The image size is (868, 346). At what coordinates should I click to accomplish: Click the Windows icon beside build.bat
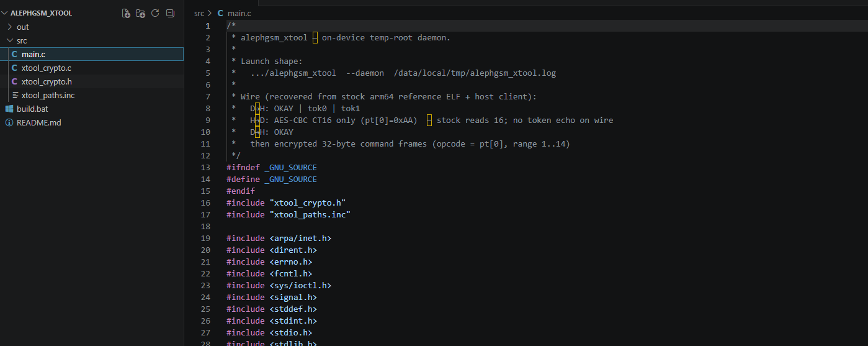(x=9, y=109)
